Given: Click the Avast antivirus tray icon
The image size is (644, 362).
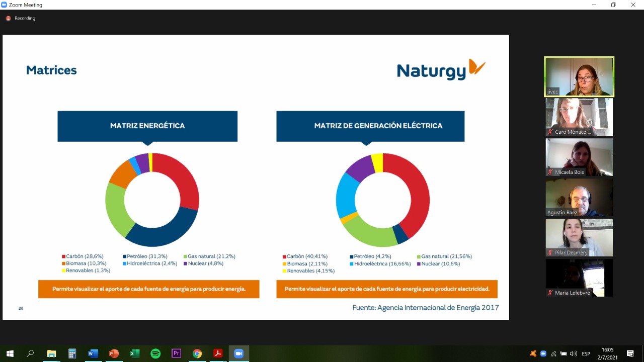Looking at the screenshot, I should pyautogui.click(x=533, y=353).
